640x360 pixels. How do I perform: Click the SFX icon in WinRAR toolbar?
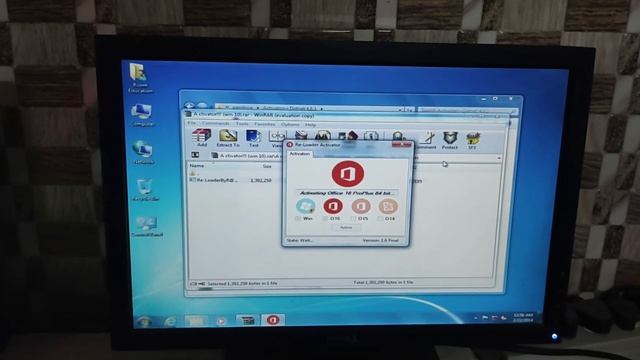tap(473, 140)
